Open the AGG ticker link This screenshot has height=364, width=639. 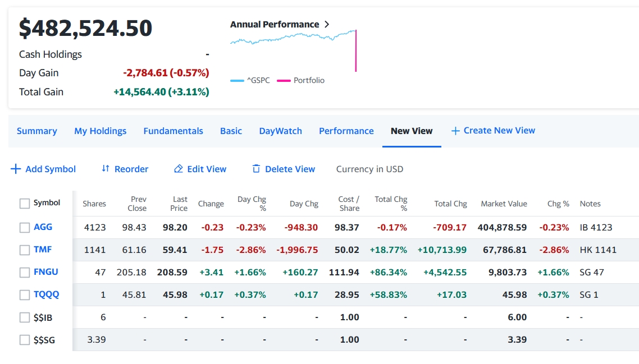pos(43,227)
